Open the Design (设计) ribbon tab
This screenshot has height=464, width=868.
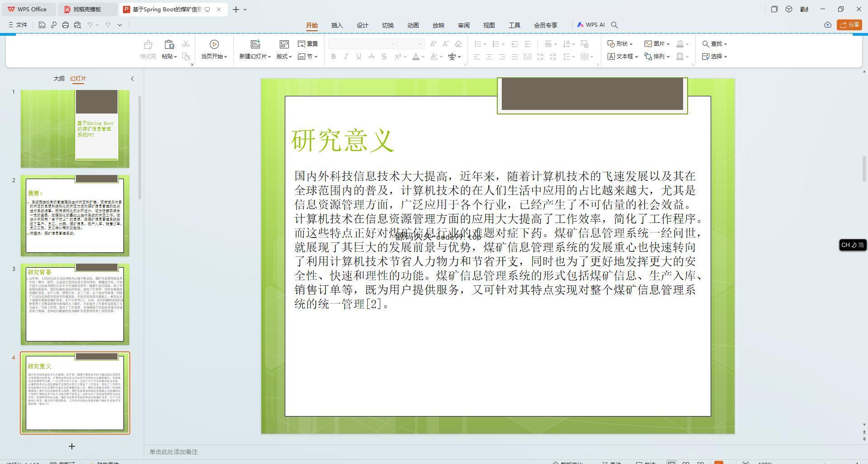(x=363, y=25)
